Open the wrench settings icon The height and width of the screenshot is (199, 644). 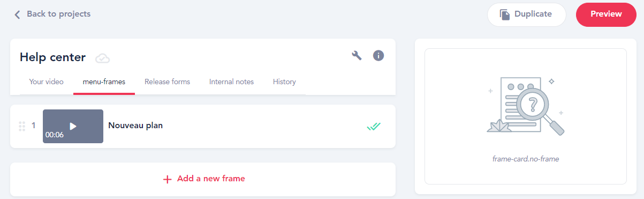click(357, 55)
